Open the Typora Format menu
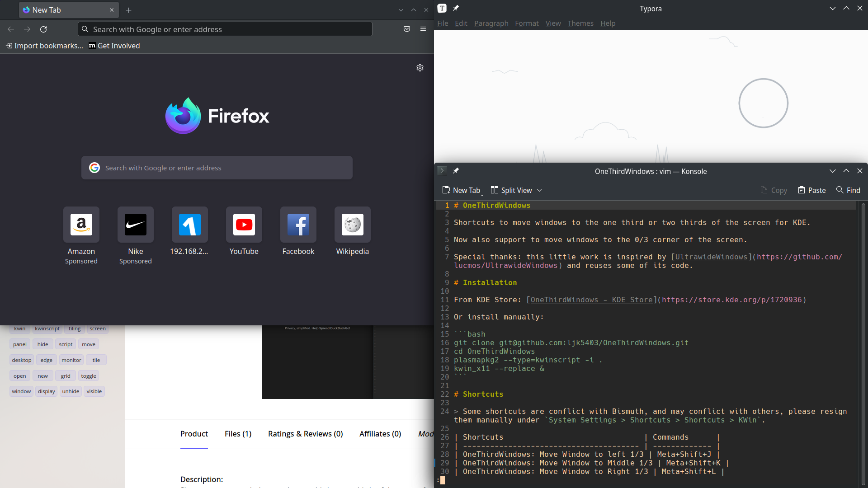Viewport: 868px width, 488px height. tap(527, 23)
